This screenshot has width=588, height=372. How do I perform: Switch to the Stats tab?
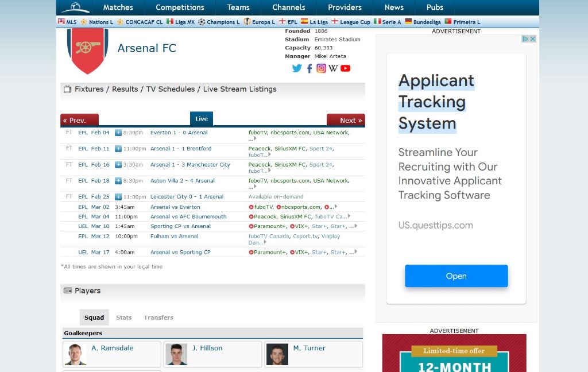(124, 317)
